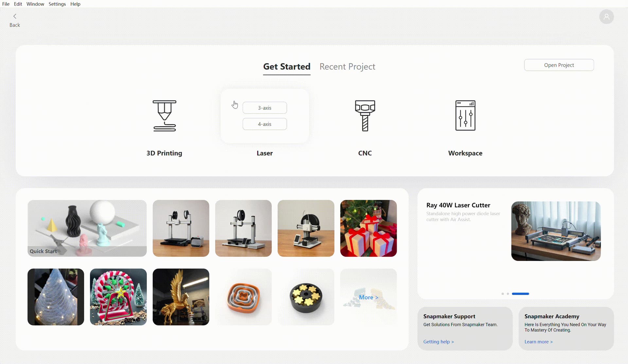Click the Getting help link
The image size is (628, 364).
point(438,342)
